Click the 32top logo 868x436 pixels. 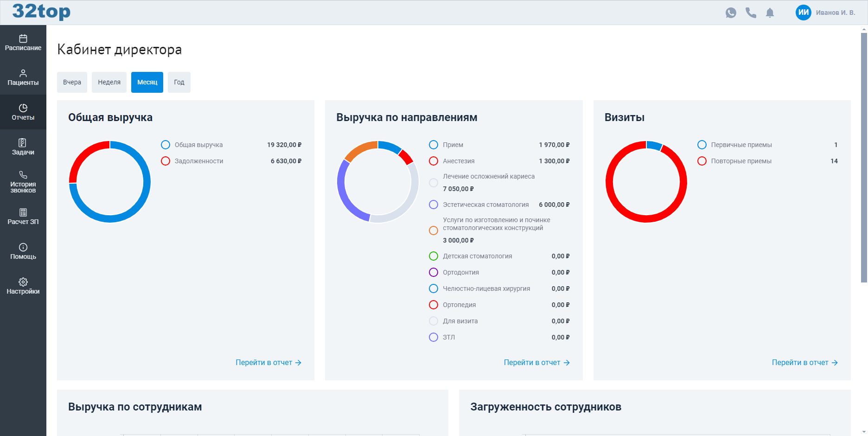point(41,12)
